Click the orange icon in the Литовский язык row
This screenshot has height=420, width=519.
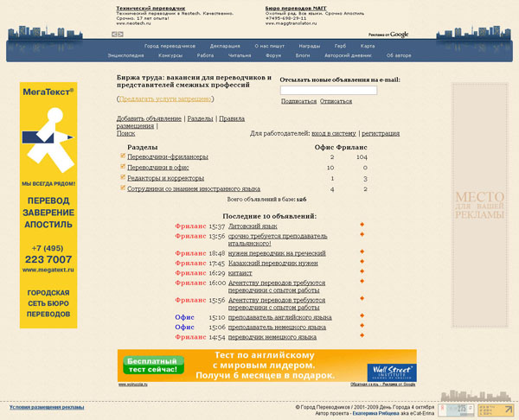pos(362,225)
